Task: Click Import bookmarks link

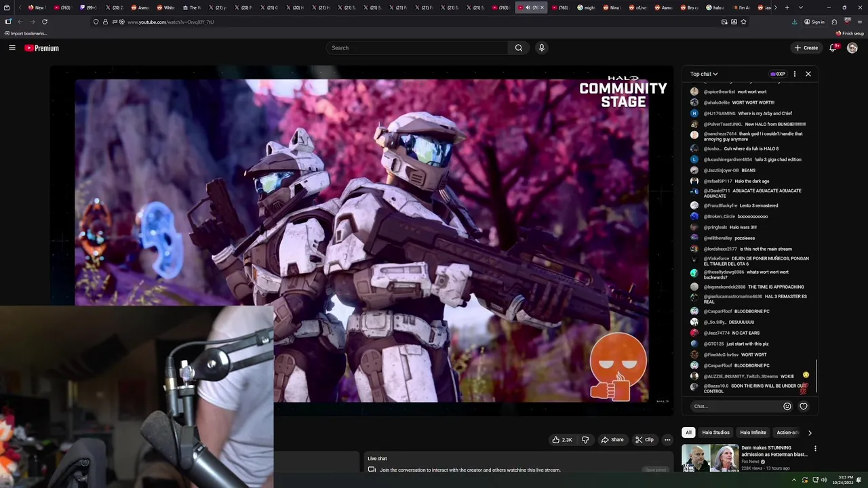Action: [25, 33]
